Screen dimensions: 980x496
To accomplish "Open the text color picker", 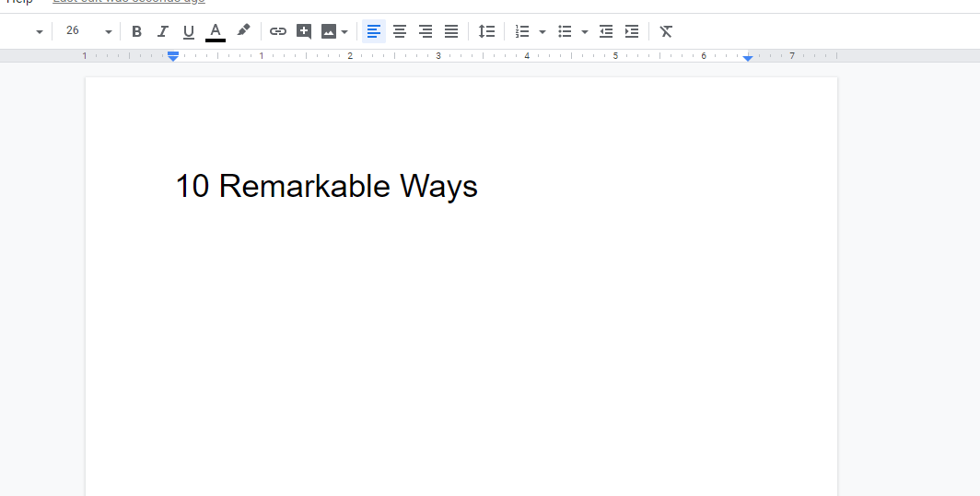I will (215, 31).
